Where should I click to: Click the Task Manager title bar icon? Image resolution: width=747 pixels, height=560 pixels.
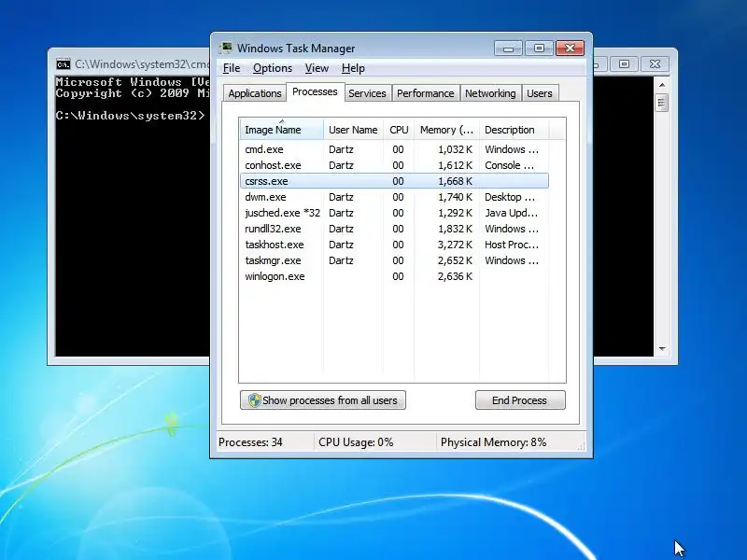[226, 49]
